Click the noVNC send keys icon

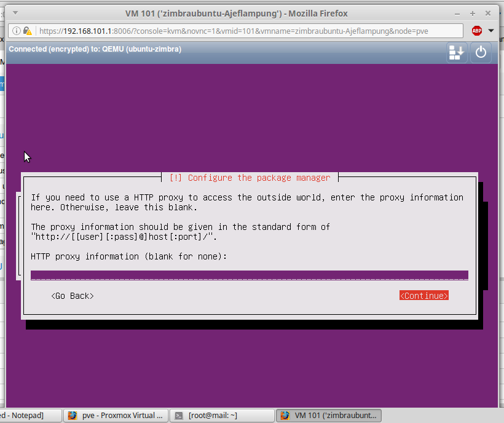(x=457, y=52)
